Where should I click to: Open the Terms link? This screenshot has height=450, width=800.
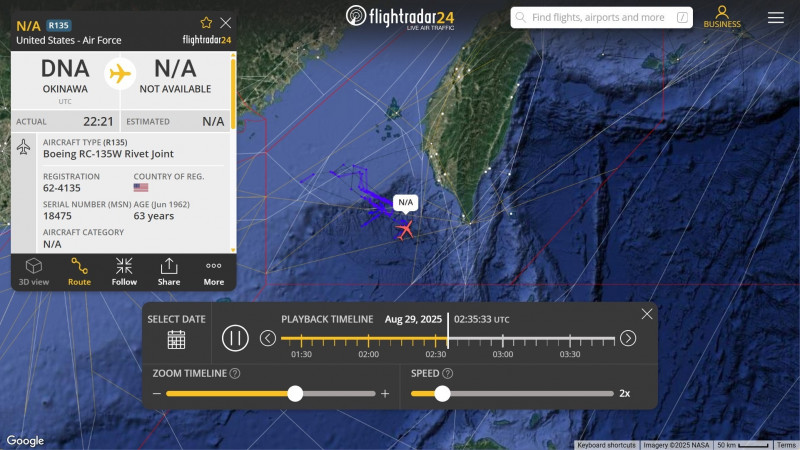coord(787,445)
